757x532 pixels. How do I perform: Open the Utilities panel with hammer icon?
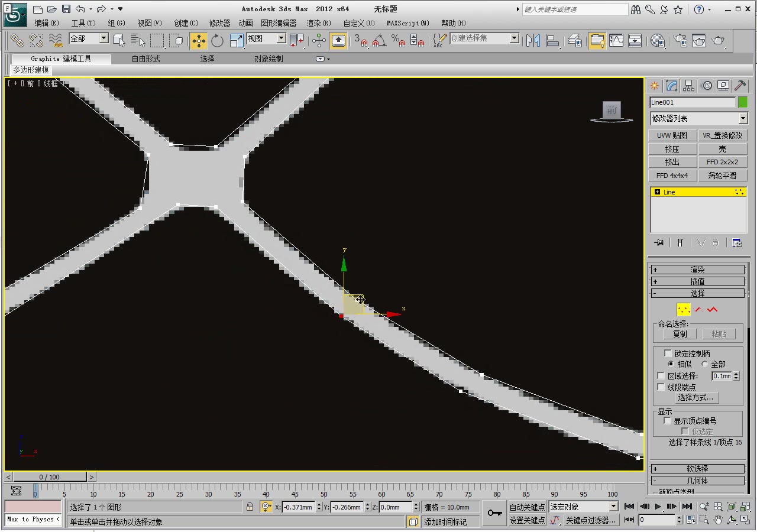click(x=740, y=85)
